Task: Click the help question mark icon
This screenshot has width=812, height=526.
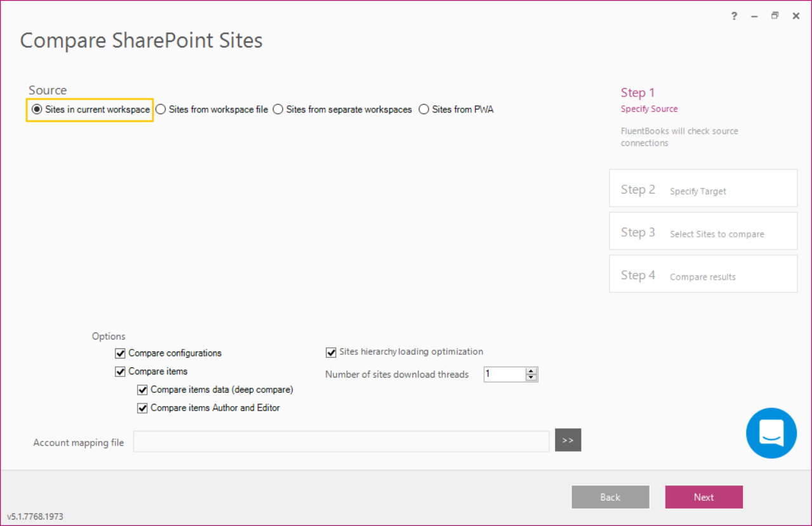Action: [x=734, y=16]
